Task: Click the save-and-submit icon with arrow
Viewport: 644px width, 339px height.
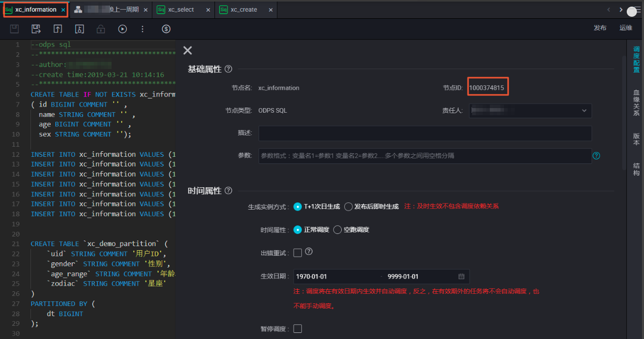Action: (36, 29)
